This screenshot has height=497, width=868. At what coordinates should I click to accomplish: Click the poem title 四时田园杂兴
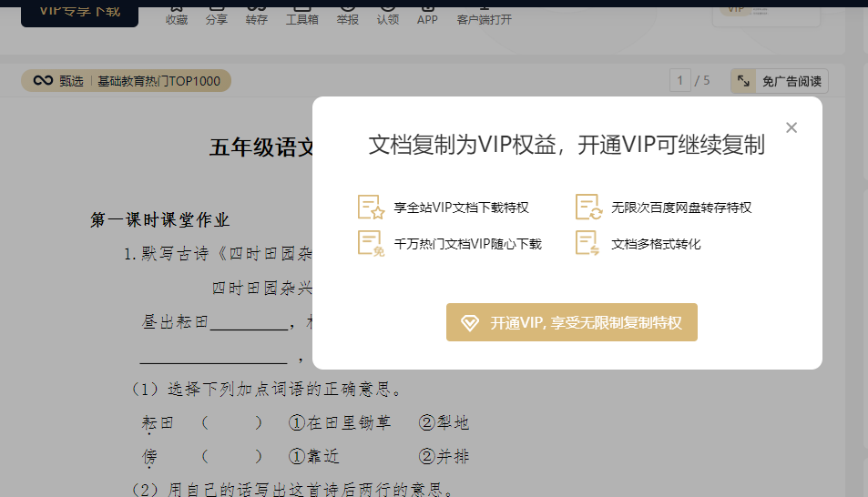point(262,288)
